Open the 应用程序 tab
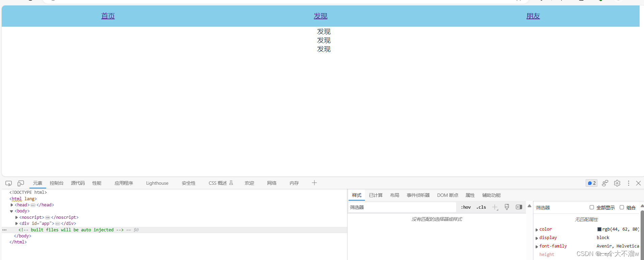644x260 pixels. tap(124, 183)
